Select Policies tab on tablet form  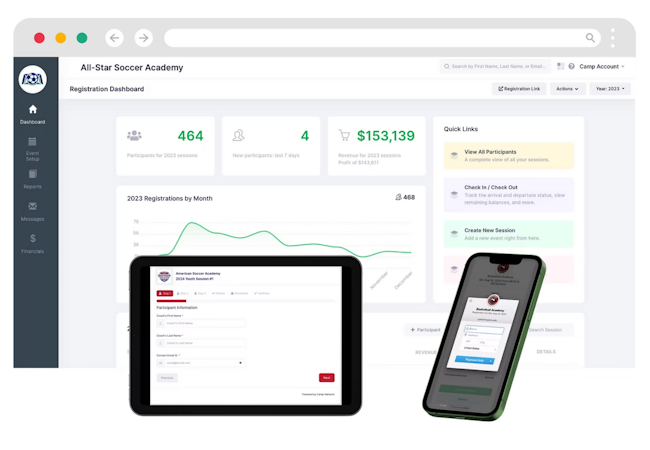[218, 293]
